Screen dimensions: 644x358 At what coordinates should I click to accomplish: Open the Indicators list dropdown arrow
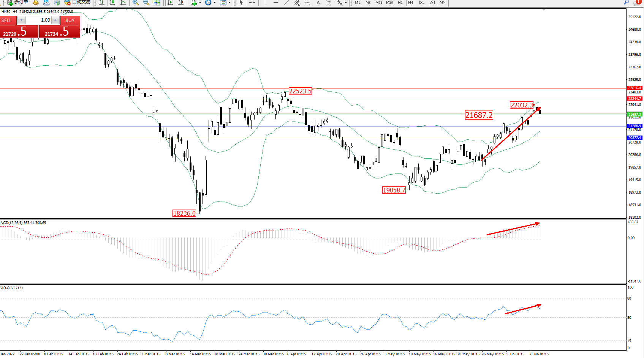pos(200,3)
